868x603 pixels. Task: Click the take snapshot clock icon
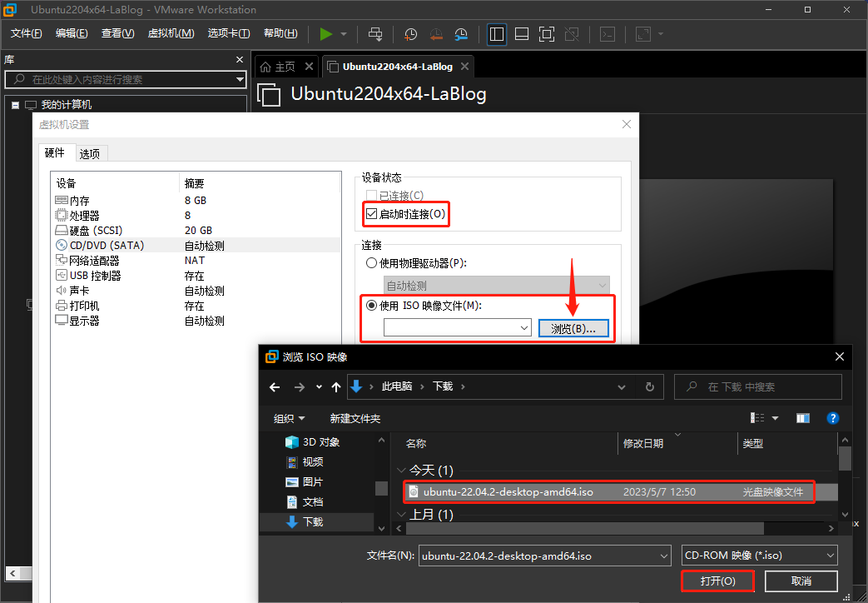click(x=410, y=34)
